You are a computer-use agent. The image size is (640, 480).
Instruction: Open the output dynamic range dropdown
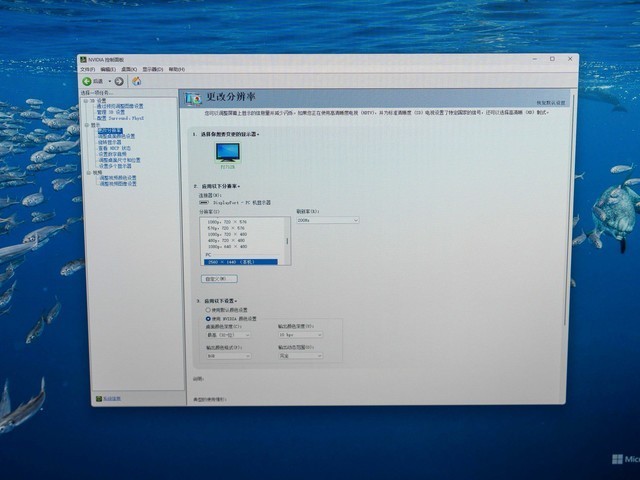(300, 356)
